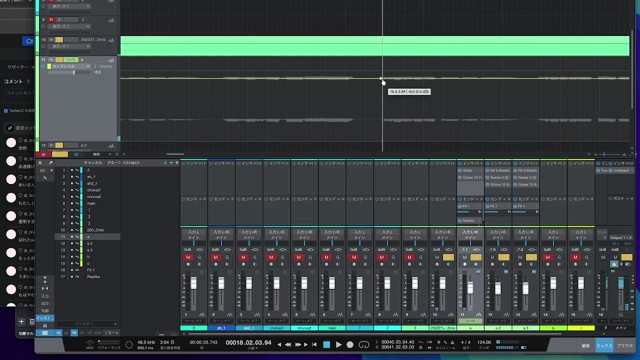Click the Return to Start transport icon
Viewport: 640px width, 360px height.
[x=314, y=345]
